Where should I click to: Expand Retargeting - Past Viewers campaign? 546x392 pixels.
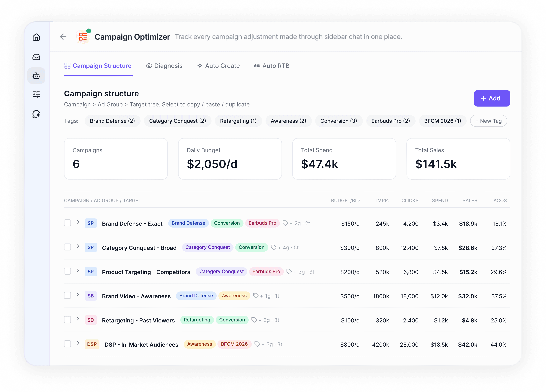(x=78, y=319)
